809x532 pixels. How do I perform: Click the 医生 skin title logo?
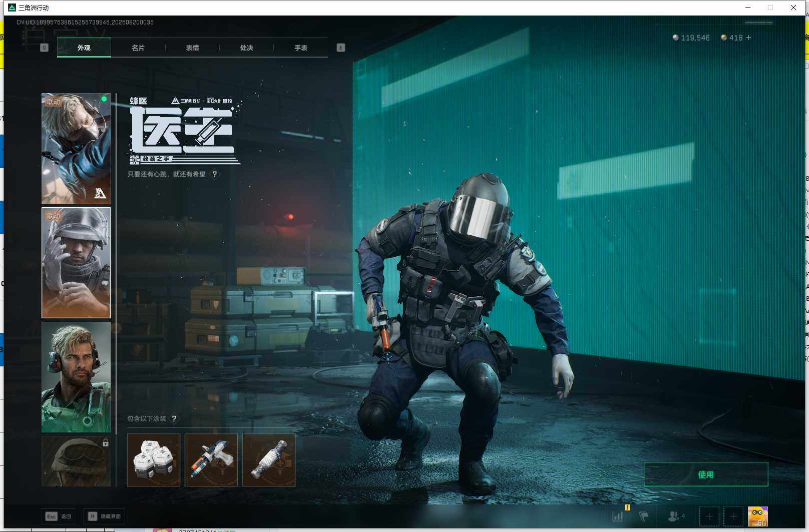[x=183, y=131]
